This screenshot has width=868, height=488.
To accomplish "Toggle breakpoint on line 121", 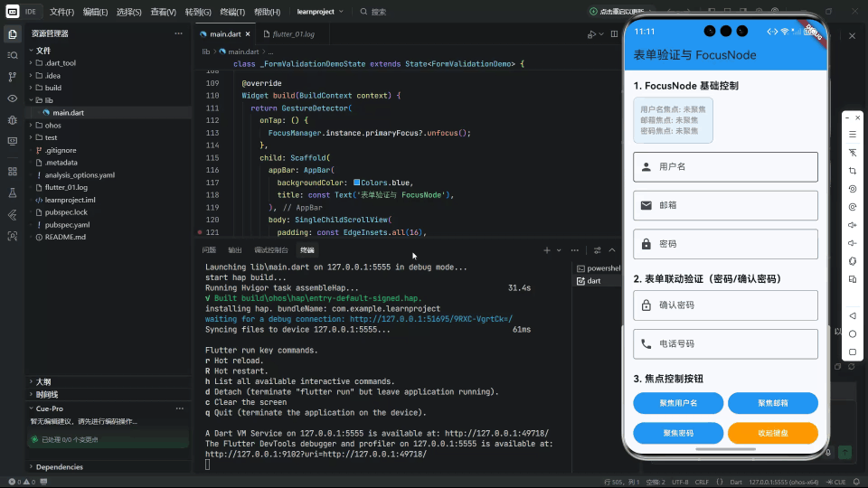I will click(200, 232).
